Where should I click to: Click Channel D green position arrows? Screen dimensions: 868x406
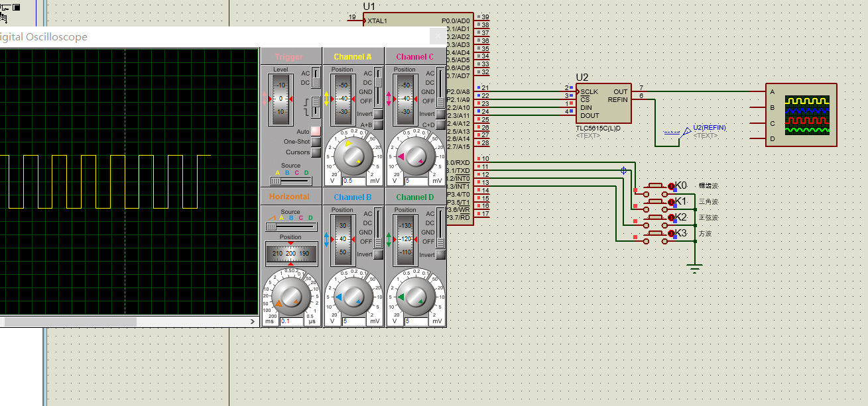click(389, 238)
